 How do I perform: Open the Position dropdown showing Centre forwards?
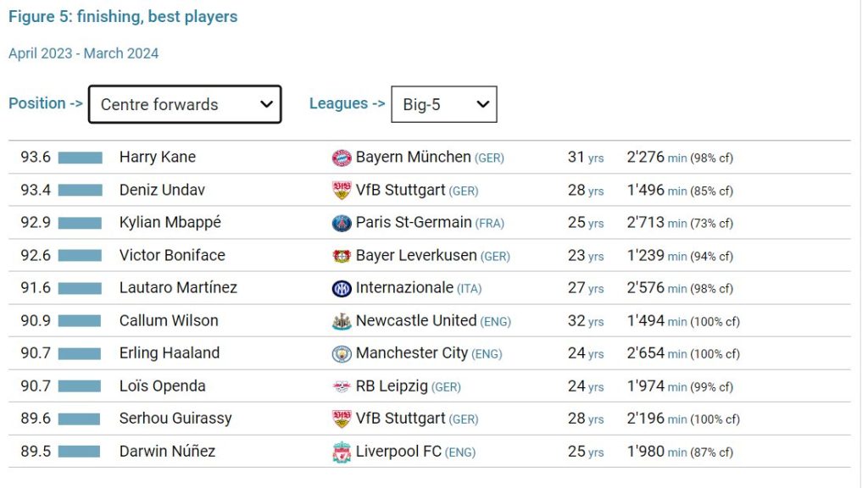click(184, 104)
